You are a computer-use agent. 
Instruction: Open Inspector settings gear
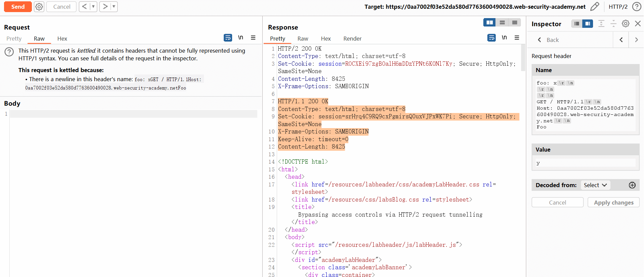click(x=626, y=23)
